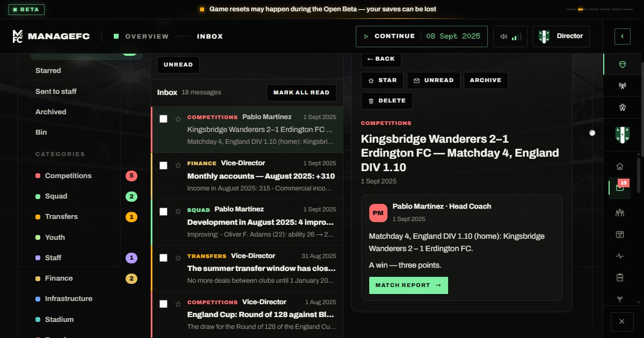Click the Continue button

click(x=422, y=36)
